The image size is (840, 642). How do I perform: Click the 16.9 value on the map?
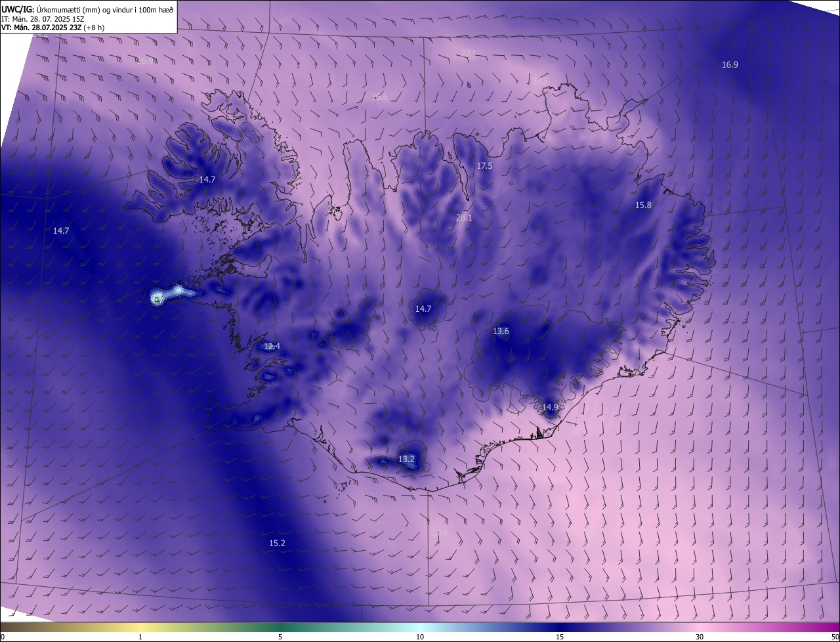tap(730, 64)
